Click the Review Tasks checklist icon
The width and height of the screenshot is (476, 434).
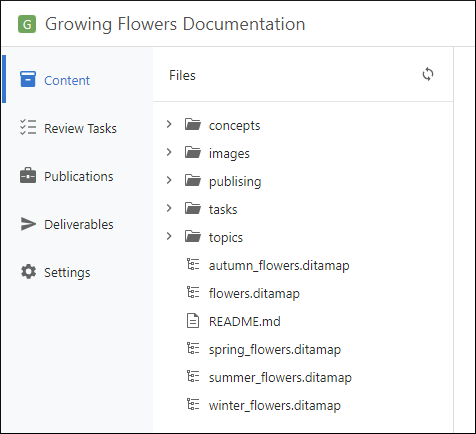28,127
